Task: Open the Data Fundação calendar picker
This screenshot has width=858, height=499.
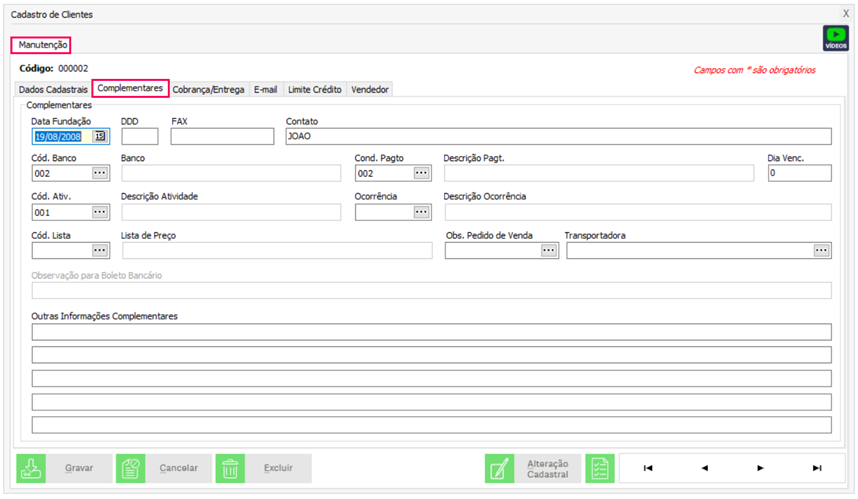Action: (x=100, y=137)
